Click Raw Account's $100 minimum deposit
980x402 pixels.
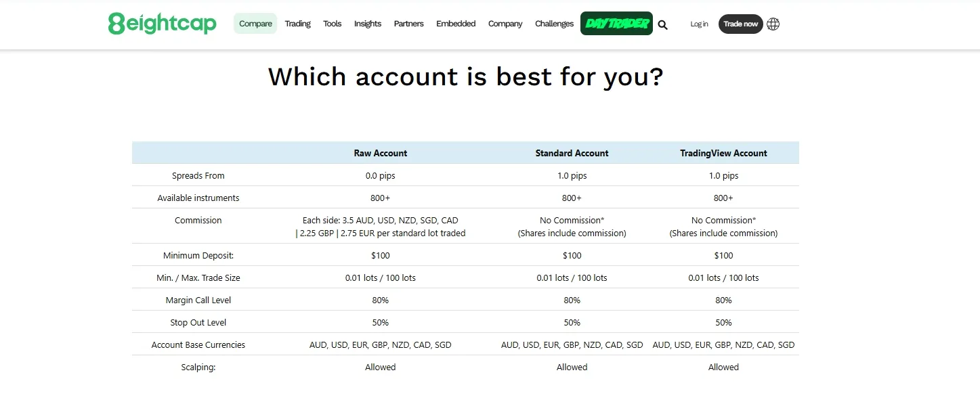381,255
